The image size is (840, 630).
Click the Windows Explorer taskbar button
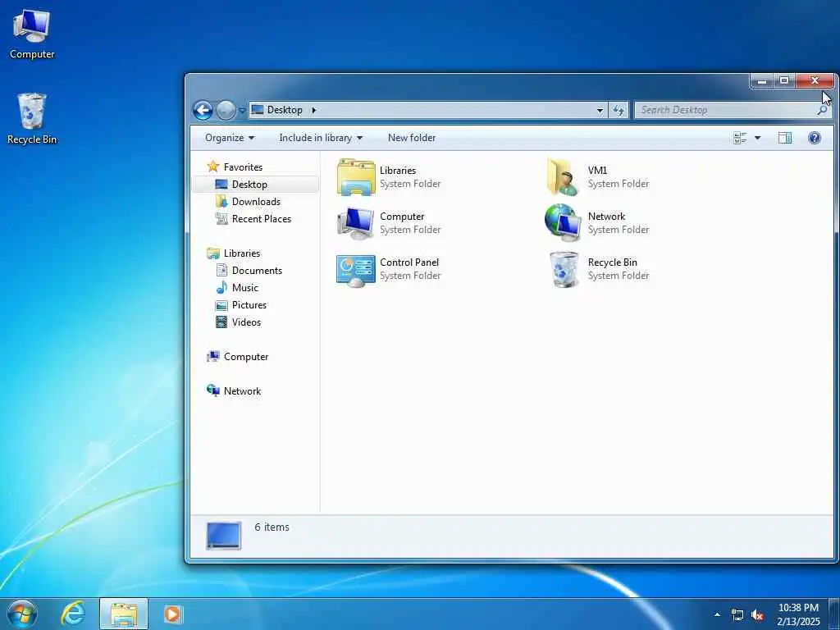[124, 614]
